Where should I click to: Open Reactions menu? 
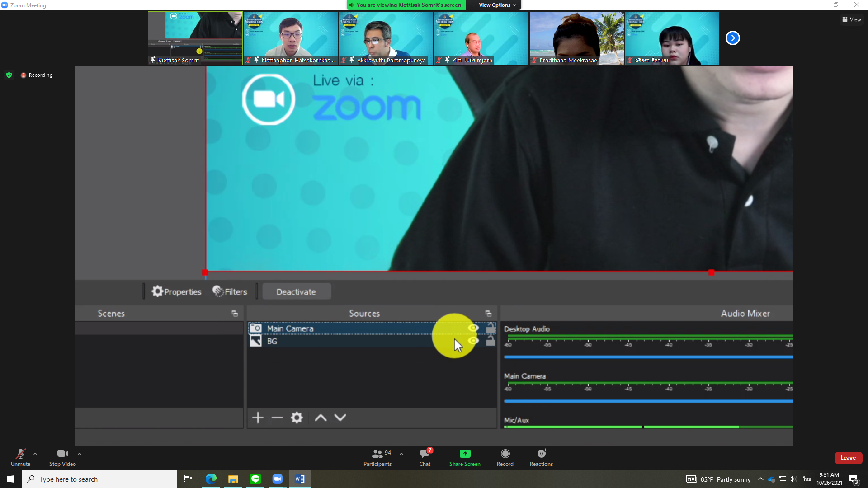pos(541,457)
